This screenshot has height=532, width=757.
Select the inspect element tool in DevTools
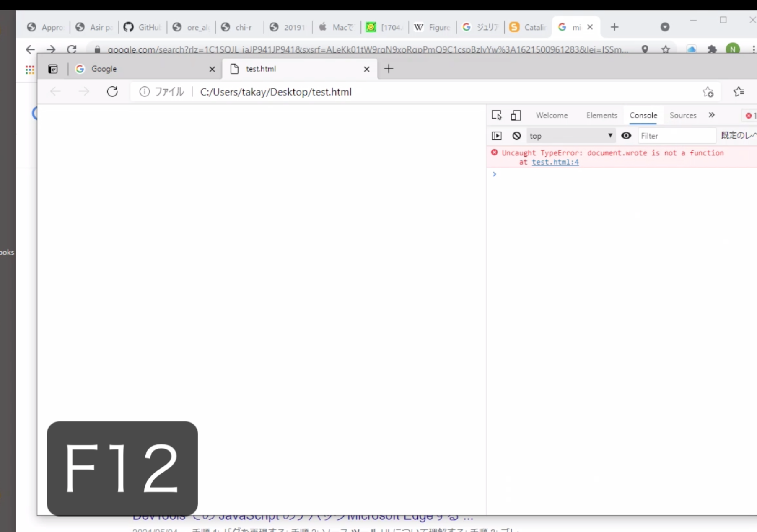point(497,115)
